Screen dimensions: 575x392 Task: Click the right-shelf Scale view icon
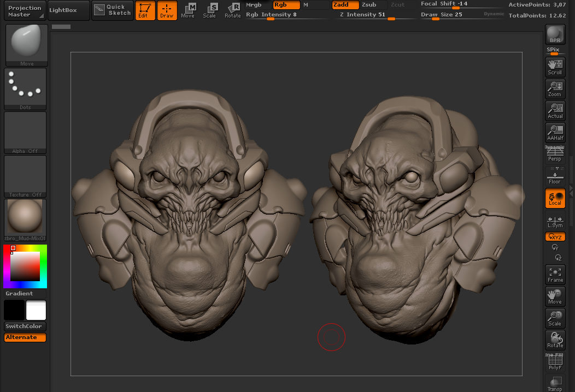pos(555,318)
